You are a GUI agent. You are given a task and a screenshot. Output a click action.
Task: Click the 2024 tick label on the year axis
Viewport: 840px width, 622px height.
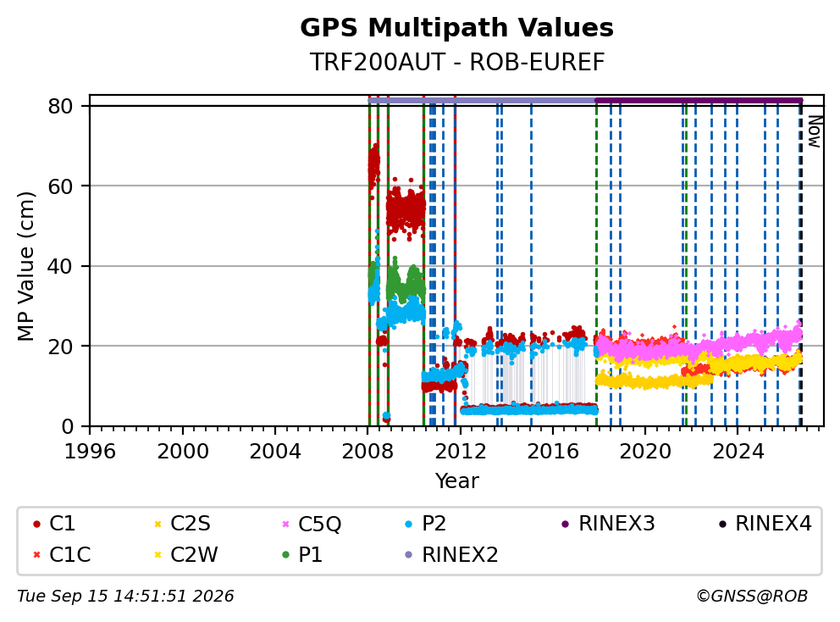click(x=738, y=452)
